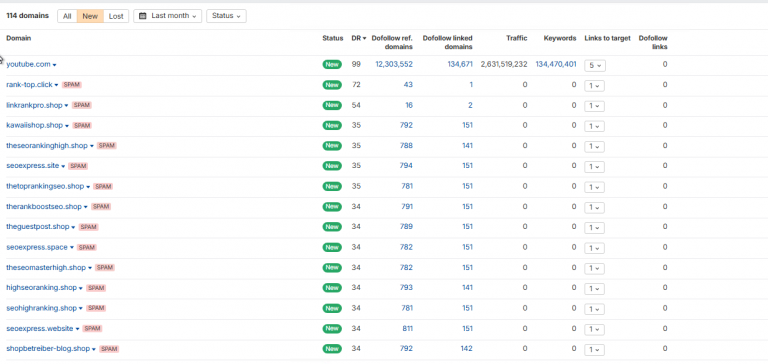Open the seohighranking.shop domain link
This screenshot has width=768, height=364.
coord(42,308)
